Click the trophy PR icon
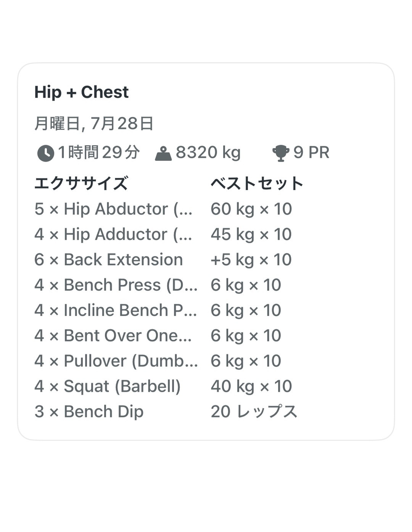 [x=280, y=153]
